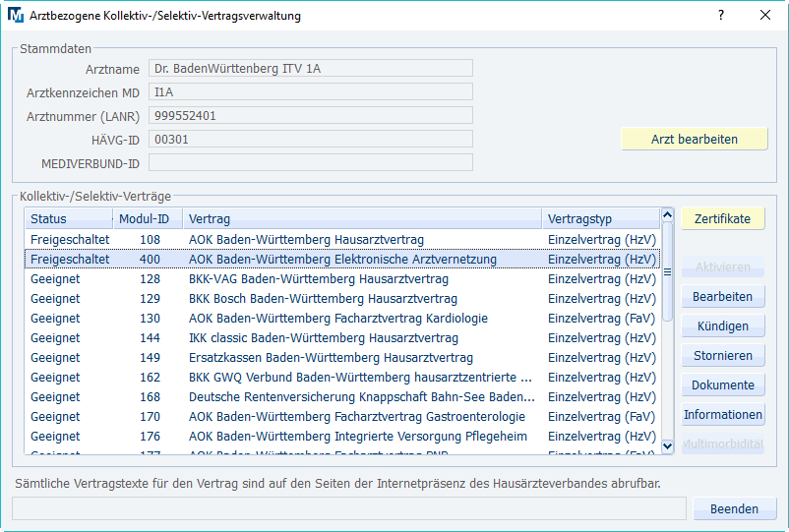Sort by the Modul-ID column header

[148, 218]
